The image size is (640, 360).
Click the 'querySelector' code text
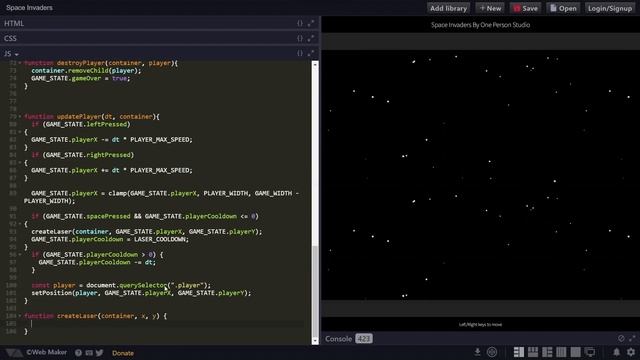coord(143,285)
